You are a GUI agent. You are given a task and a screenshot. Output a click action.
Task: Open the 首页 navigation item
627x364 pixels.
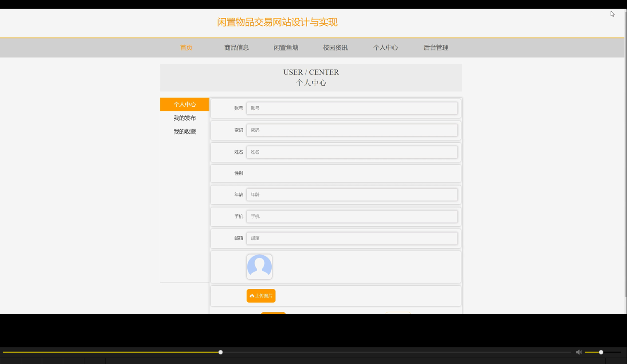pyautogui.click(x=186, y=48)
